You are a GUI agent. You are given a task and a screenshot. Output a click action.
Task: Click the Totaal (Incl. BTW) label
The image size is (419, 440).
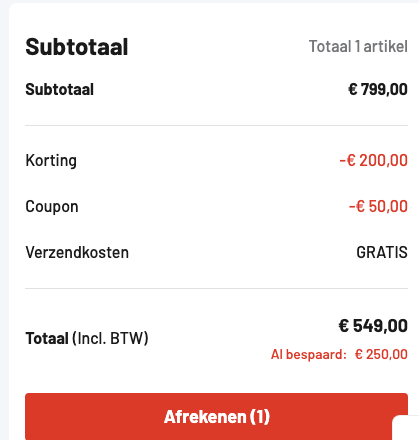click(x=87, y=339)
